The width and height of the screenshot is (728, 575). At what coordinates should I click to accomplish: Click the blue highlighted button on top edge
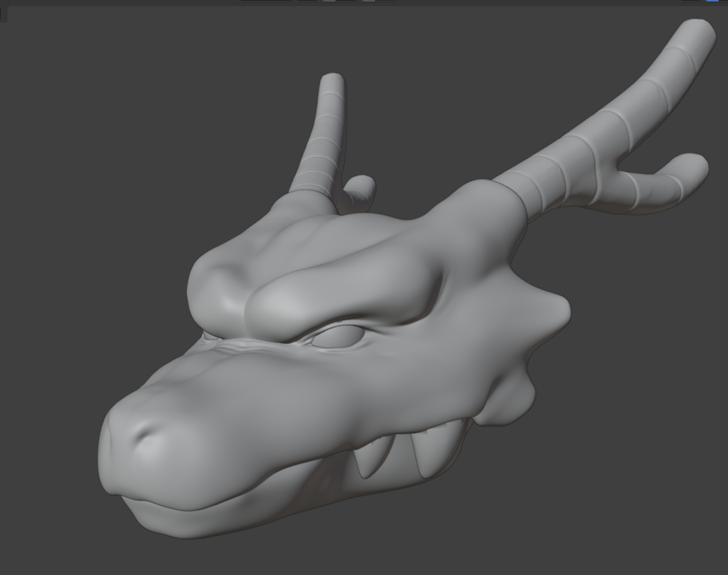coord(712,1)
